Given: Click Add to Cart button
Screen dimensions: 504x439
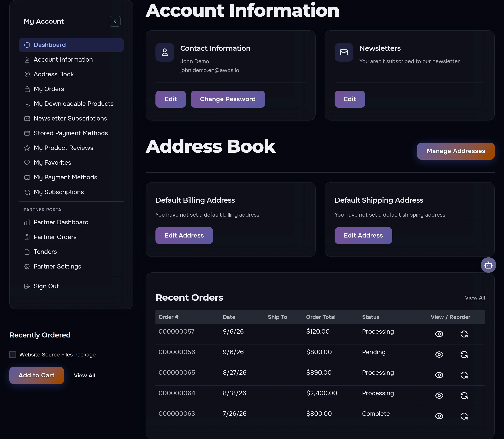Looking at the screenshot, I should point(36,375).
